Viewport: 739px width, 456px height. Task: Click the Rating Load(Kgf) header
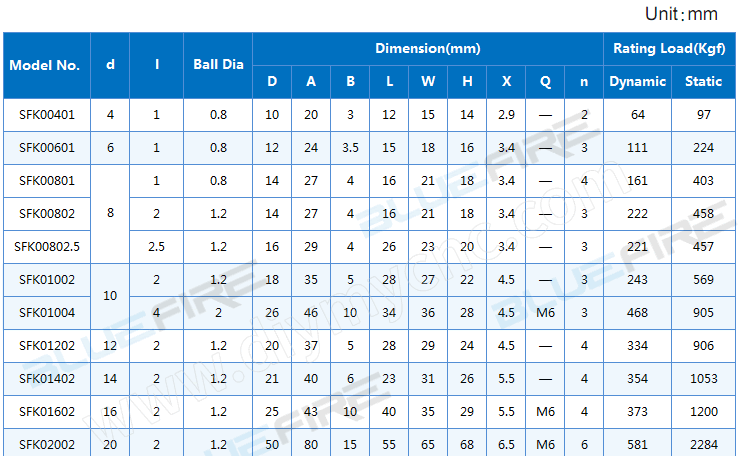pyautogui.click(x=669, y=48)
